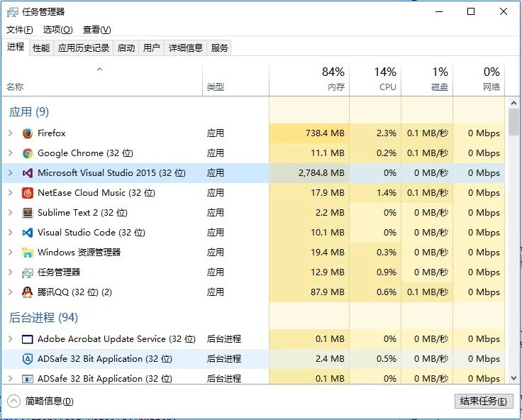Expand the Firefox process group
Viewport: 522px width, 420px height.
pyautogui.click(x=11, y=133)
